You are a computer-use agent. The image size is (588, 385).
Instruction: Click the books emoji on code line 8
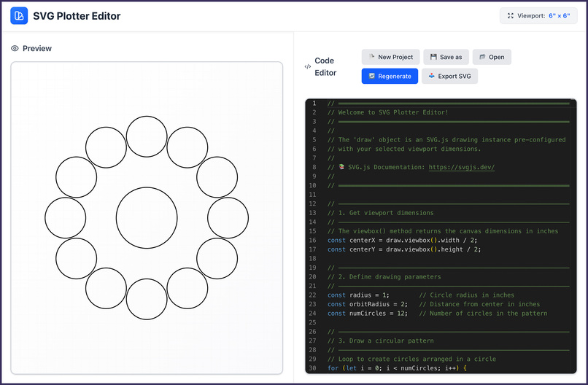pyautogui.click(x=341, y=167)
